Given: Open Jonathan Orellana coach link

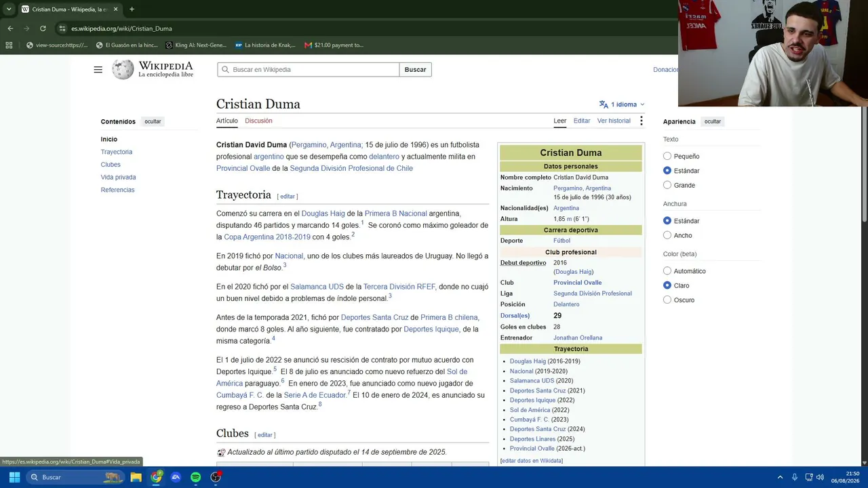Looking at the screenshot, I should point(578,338).
